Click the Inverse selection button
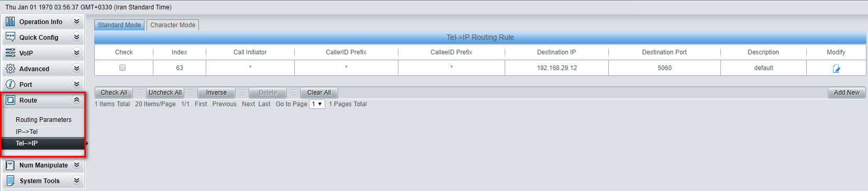 (216, 92)
